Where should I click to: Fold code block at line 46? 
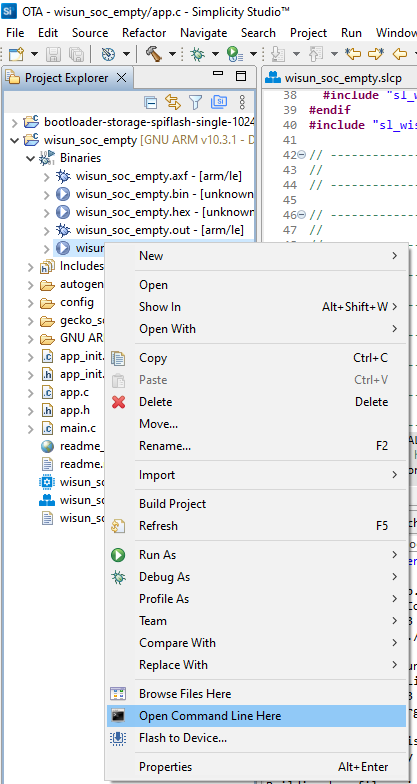coord(302,215)
